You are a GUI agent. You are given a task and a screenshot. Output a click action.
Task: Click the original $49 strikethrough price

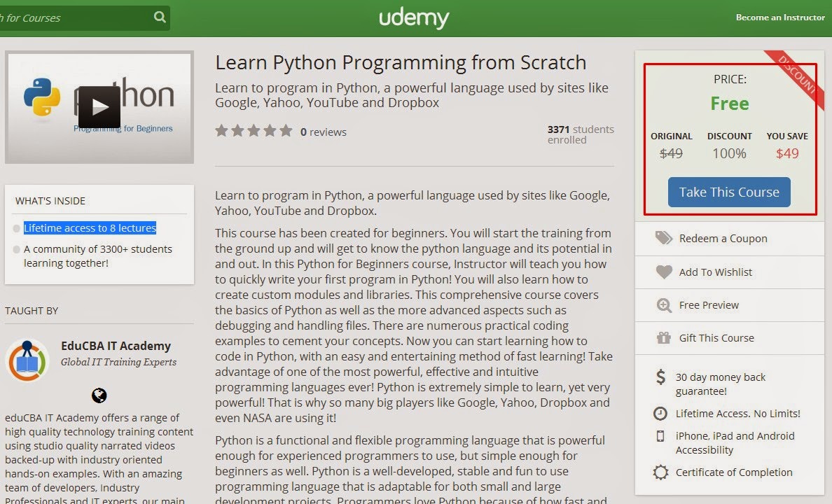click(671, 153)
